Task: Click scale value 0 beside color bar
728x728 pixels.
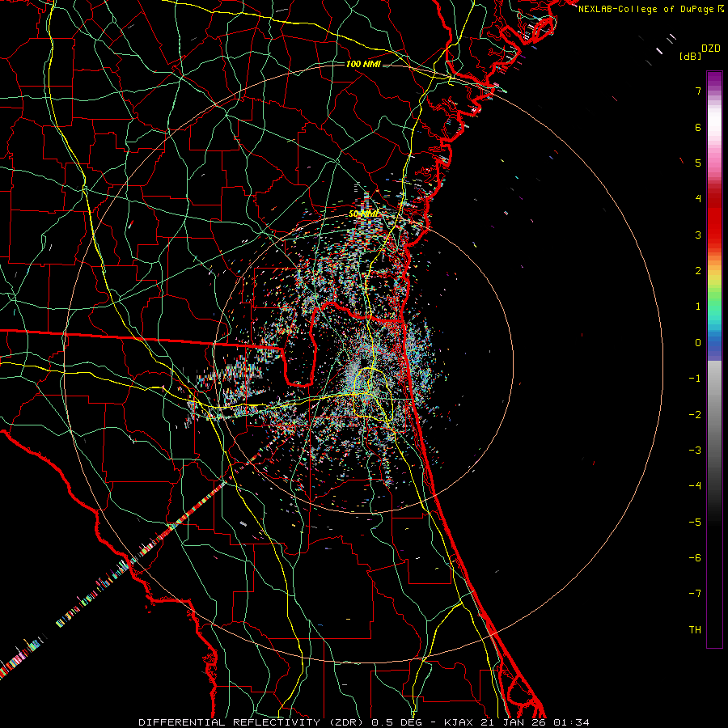Action: [698, 343]
